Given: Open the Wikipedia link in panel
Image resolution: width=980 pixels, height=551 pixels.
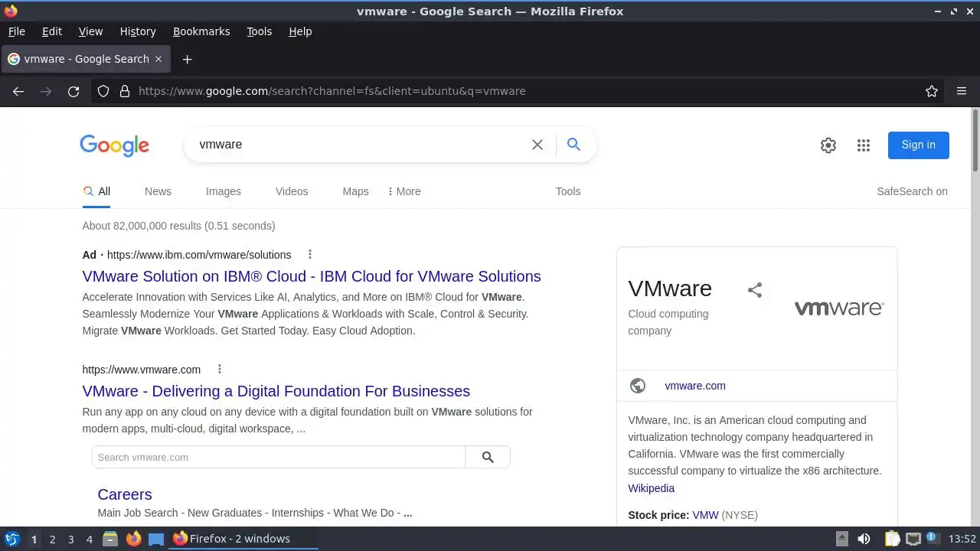Looking at the screenshot, I should tap(651, 488).
